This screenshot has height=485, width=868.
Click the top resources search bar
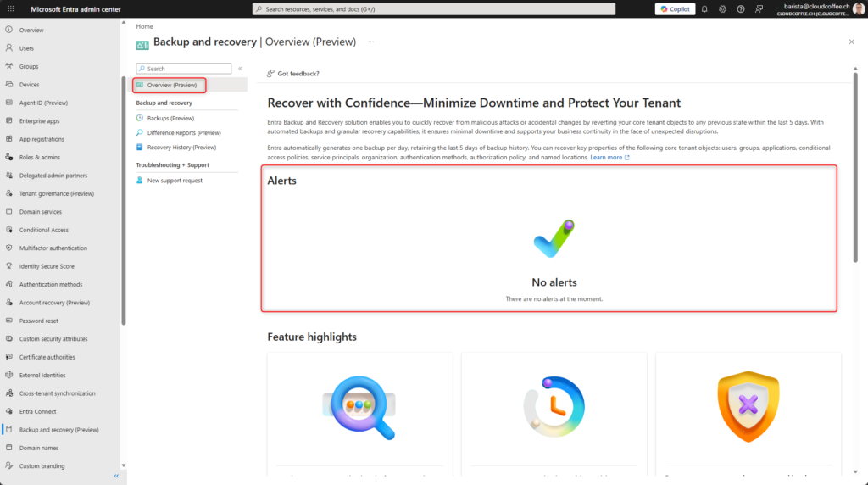[434, 8]
